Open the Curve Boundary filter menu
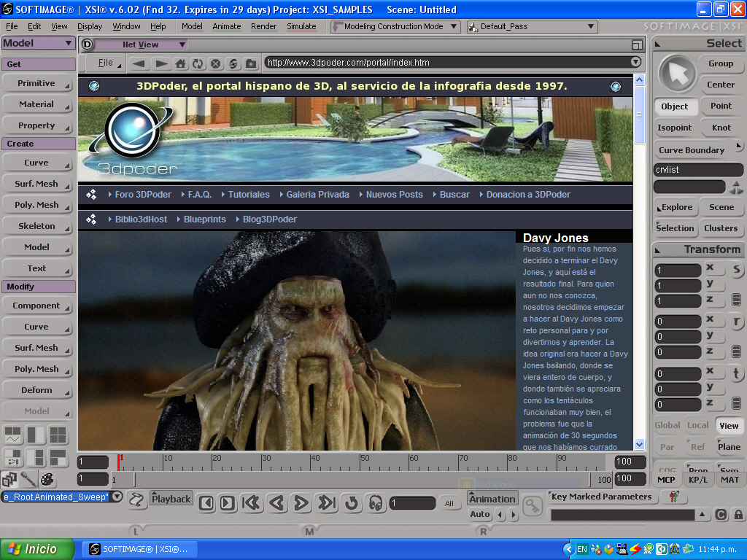 (x=698, y=150)
